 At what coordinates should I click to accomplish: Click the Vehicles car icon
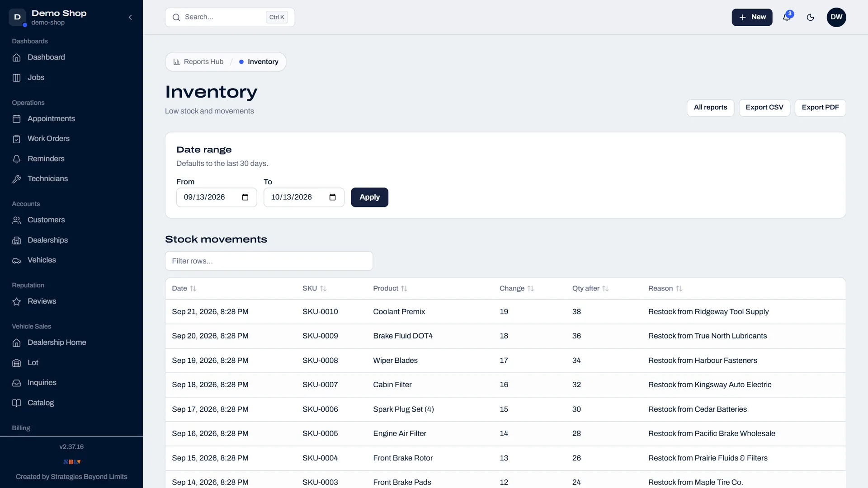coord(17,260)
